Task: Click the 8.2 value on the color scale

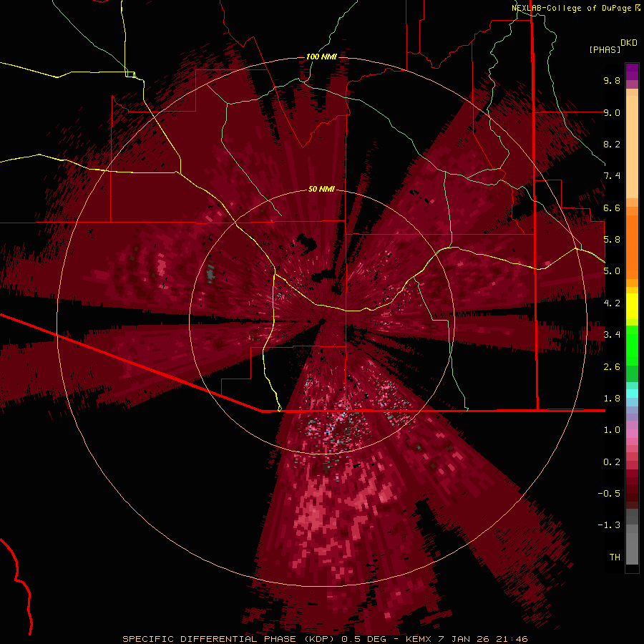Action: [612, 144]
